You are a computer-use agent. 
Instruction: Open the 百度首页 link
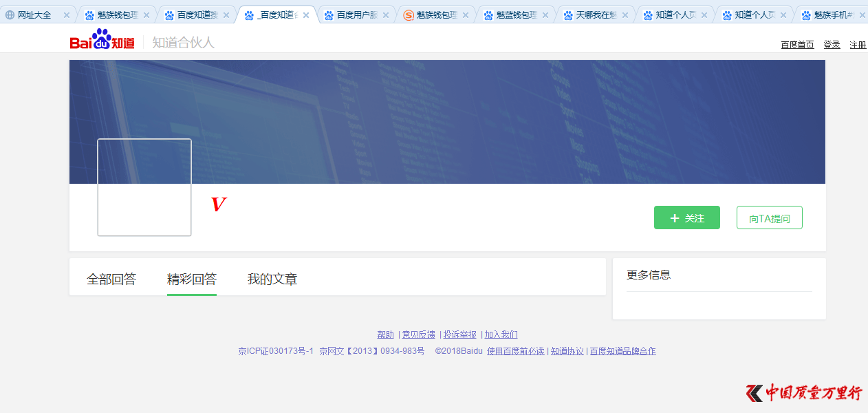pyautogui.click(x=797, y=45)
